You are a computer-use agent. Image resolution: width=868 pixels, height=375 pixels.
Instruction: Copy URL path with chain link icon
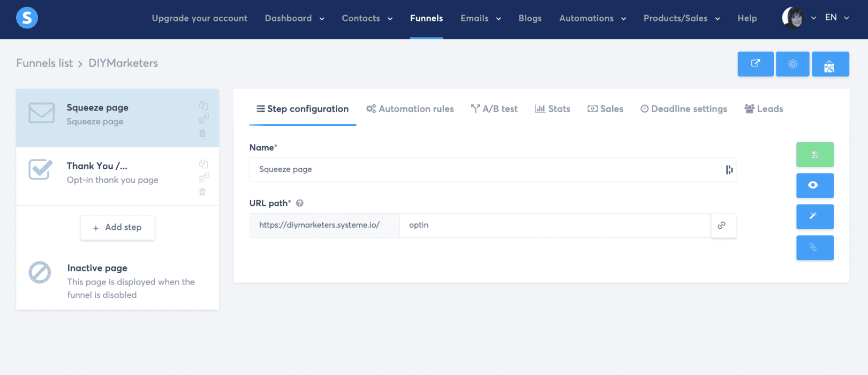723,226
